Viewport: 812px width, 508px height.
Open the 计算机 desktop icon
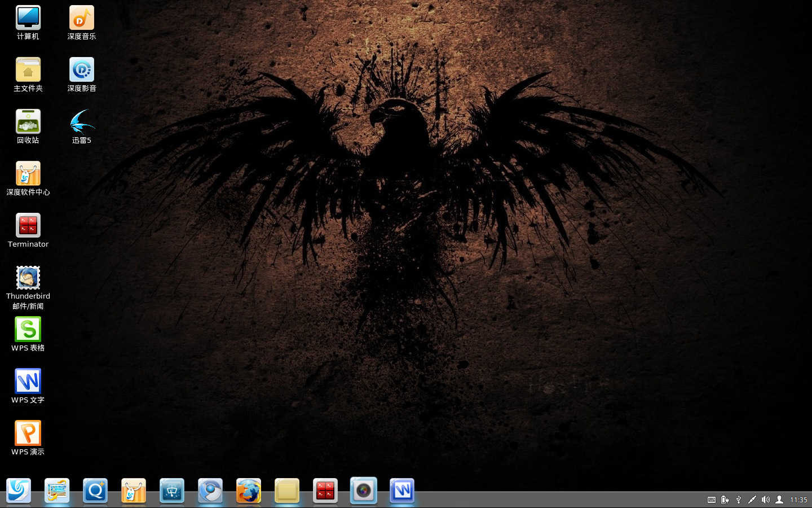tap(28, 23)
